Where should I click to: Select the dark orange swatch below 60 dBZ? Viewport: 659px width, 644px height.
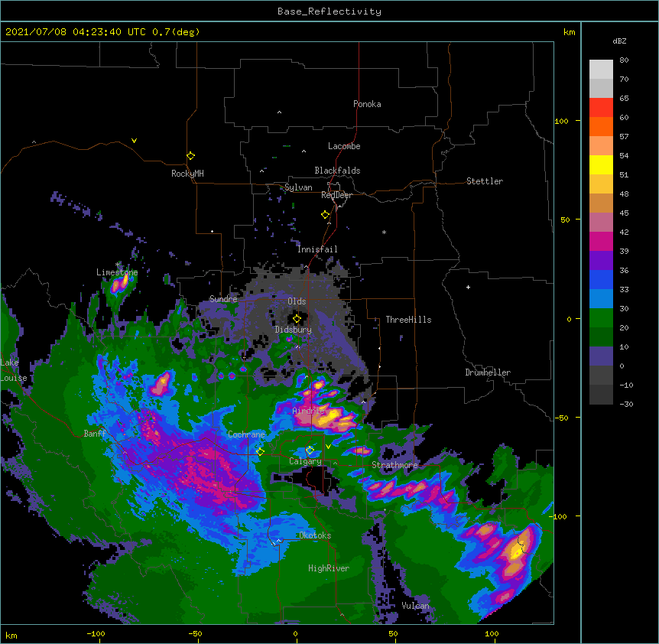coord(601,126)
